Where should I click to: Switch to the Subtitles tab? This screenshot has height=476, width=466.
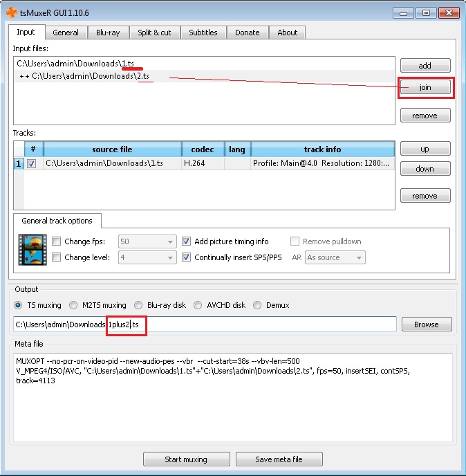click(x=203, y=33)
